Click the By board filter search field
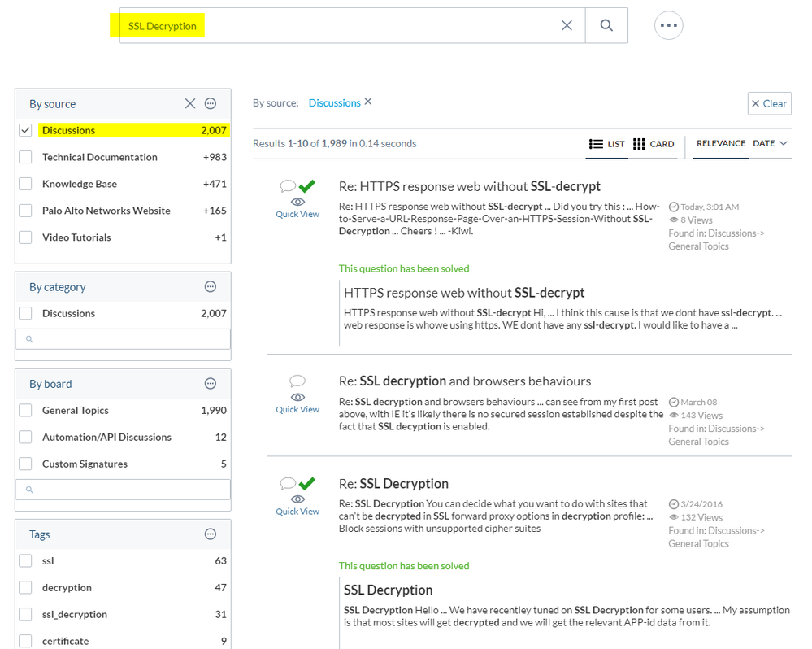The image size is (812, 649). coord(123,489)
